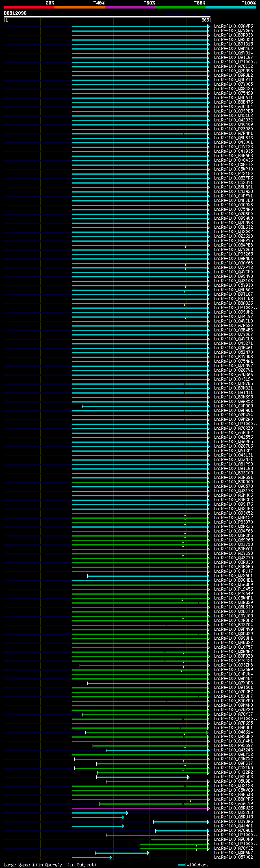Click the UniRef100_B9FNV9 entry
Screen dimensions: 260x868
tap(233, 629)
